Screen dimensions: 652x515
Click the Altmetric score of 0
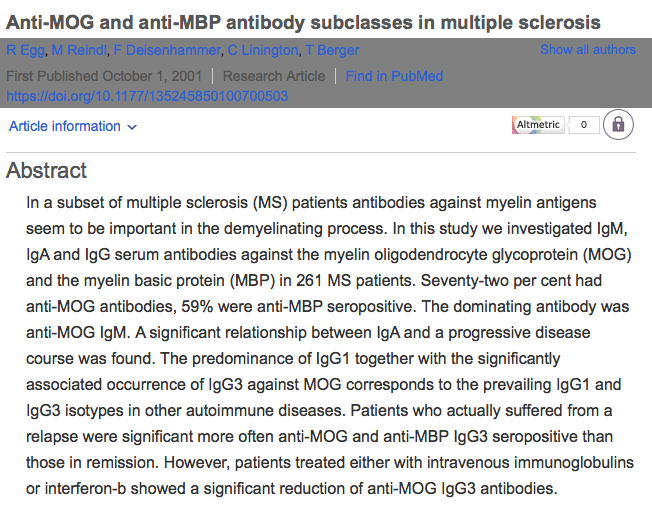(584, 126)
